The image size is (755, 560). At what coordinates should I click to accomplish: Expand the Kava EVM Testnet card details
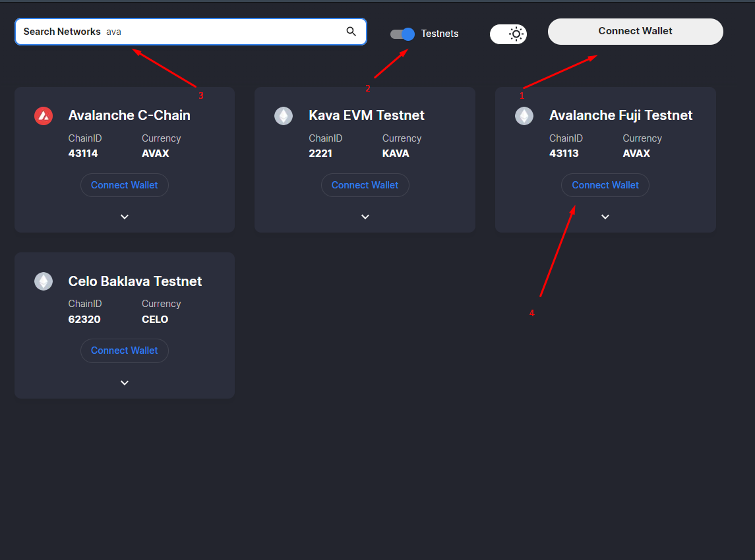pyautogui.click(x=365, y=217)
